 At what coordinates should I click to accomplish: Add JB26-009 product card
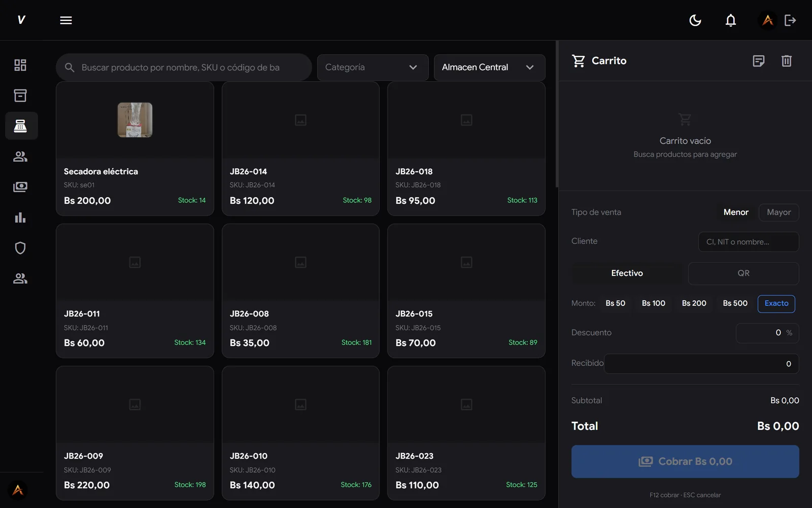tap(135, 433)
